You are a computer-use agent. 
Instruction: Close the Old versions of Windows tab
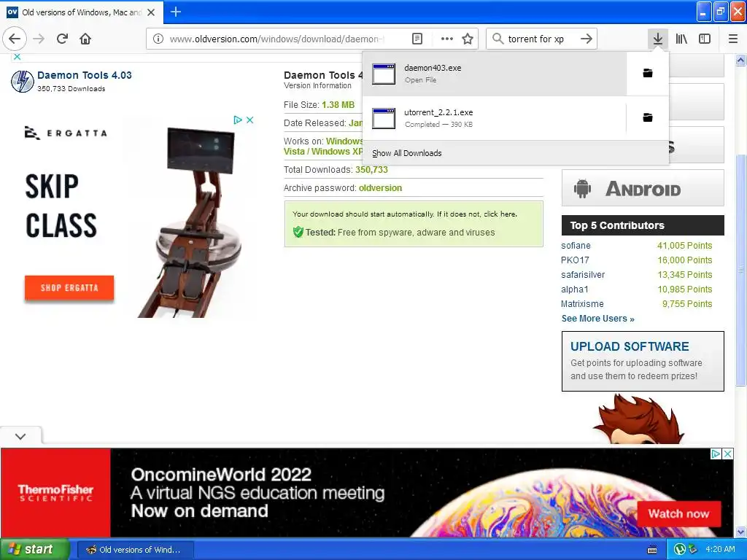tap(151, 12)
